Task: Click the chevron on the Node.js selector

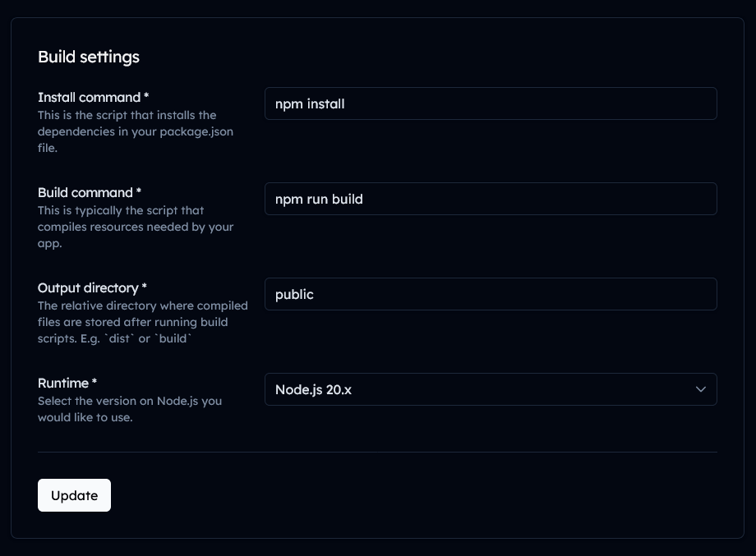Action: click(x=700, y=389)
